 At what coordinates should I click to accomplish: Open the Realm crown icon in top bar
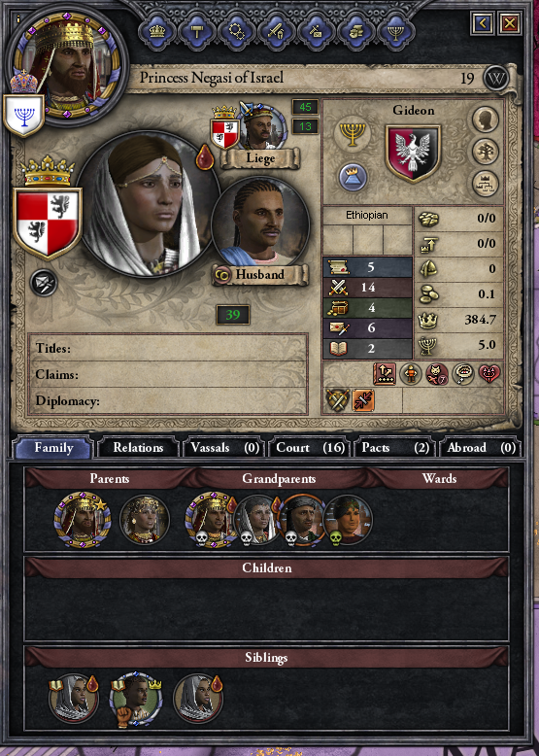coord(157,32)
